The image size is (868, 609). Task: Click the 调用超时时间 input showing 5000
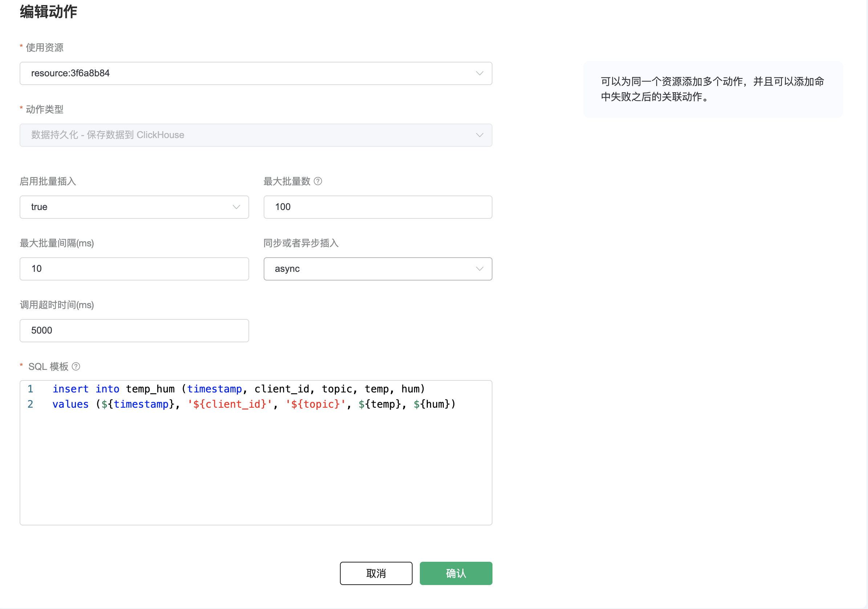[x=134, y=331]
